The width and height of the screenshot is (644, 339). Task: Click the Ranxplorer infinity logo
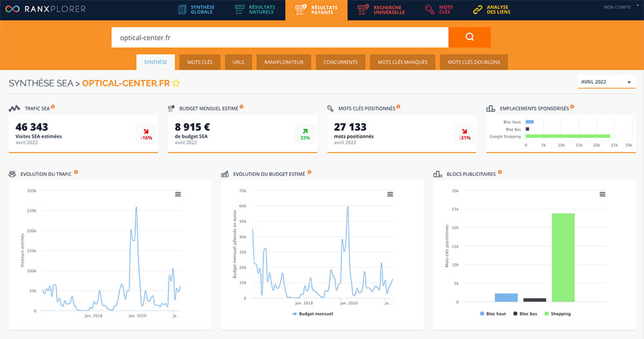12,9
